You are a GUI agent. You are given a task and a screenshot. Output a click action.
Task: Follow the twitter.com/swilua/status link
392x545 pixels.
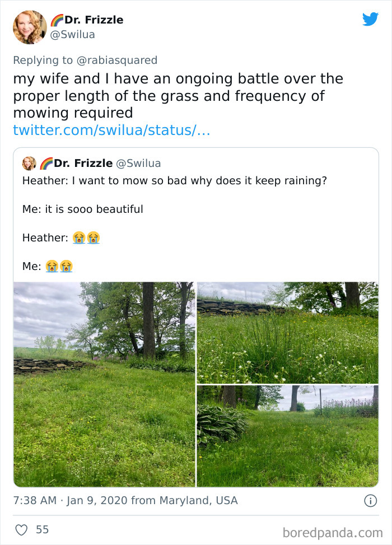[111, 130]
